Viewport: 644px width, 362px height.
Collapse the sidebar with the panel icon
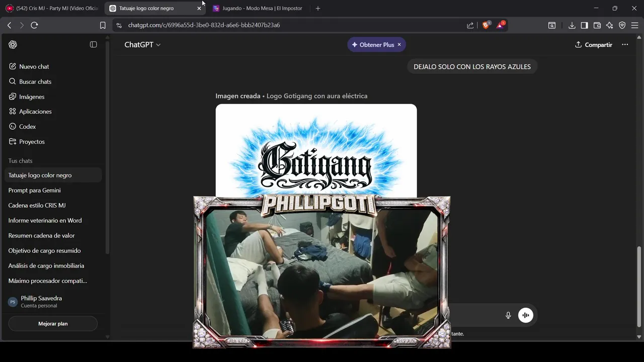[93, 45]
